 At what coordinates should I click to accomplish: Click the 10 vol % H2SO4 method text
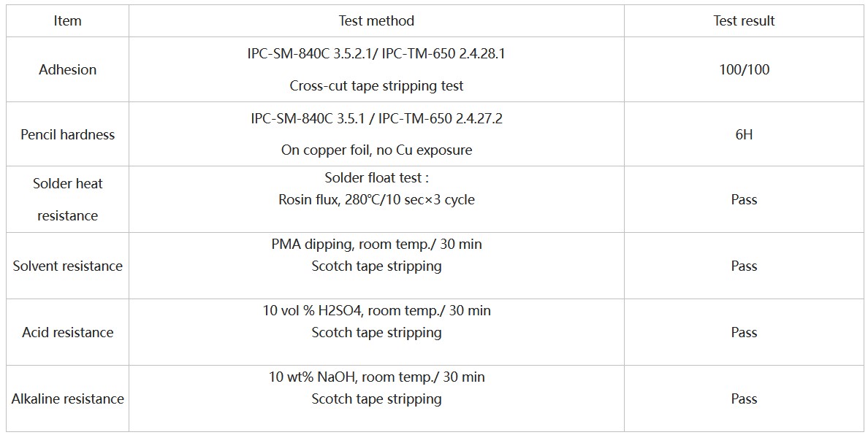point(376,310)
